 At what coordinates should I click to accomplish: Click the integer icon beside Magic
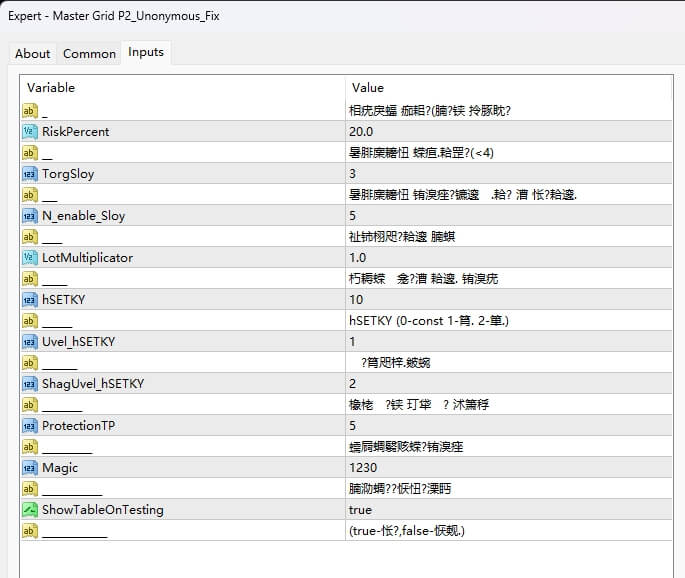pyautogui.click(x=30, y=467)
